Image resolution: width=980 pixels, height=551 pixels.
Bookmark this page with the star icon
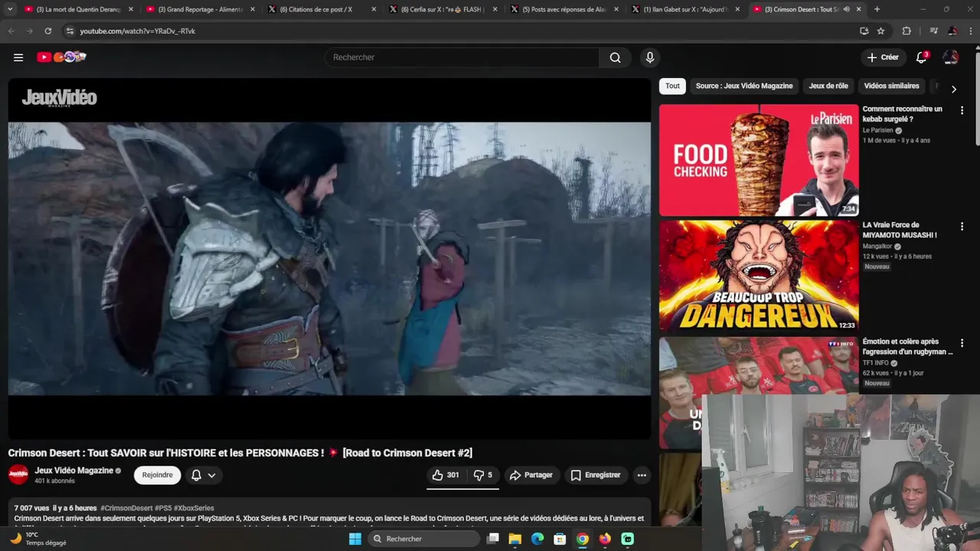(880, 31)
